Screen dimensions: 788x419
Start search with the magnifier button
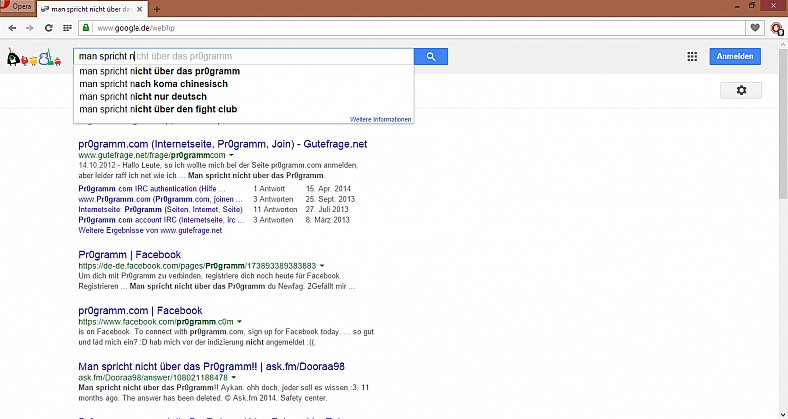(x=431, y=56)
